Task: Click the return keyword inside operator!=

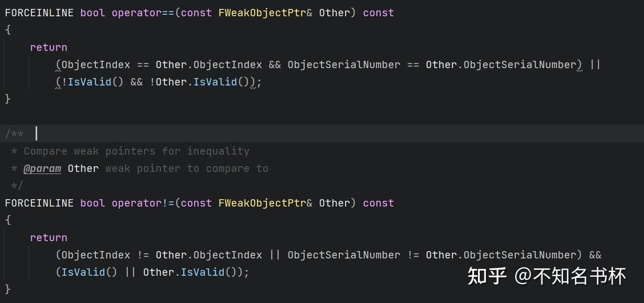Action: (x=49, y=237)
